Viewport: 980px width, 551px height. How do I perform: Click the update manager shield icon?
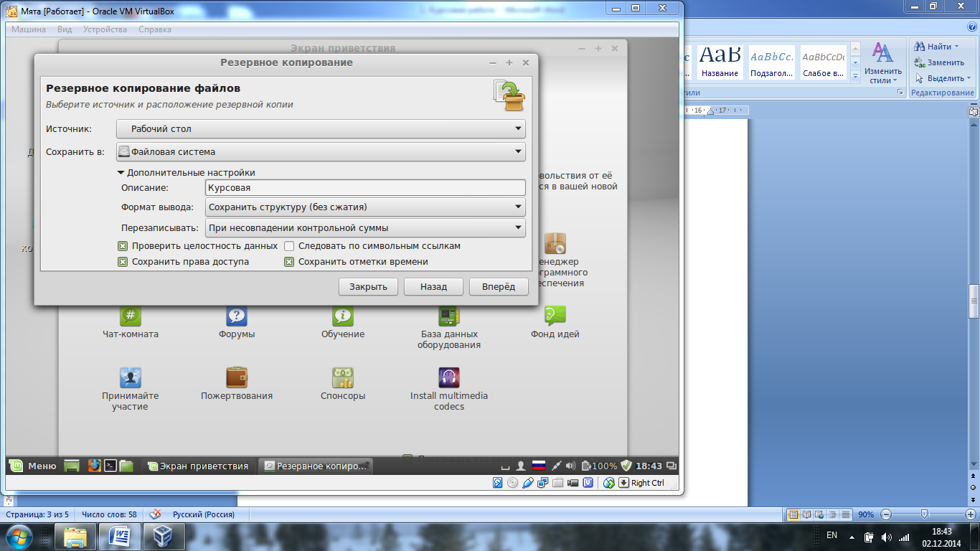coord(626,466)
